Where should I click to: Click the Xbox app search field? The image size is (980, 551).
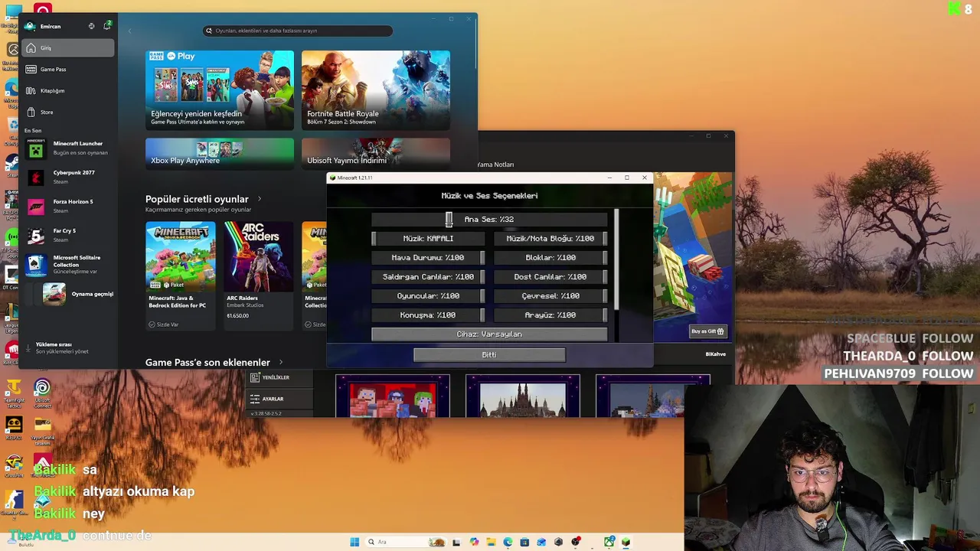(298, 31)
